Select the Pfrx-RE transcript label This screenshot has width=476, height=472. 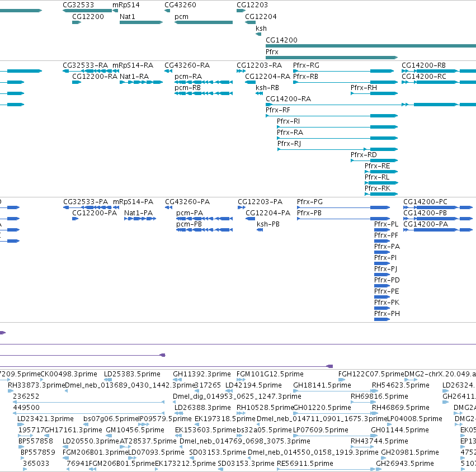click(x=378, y=166)
